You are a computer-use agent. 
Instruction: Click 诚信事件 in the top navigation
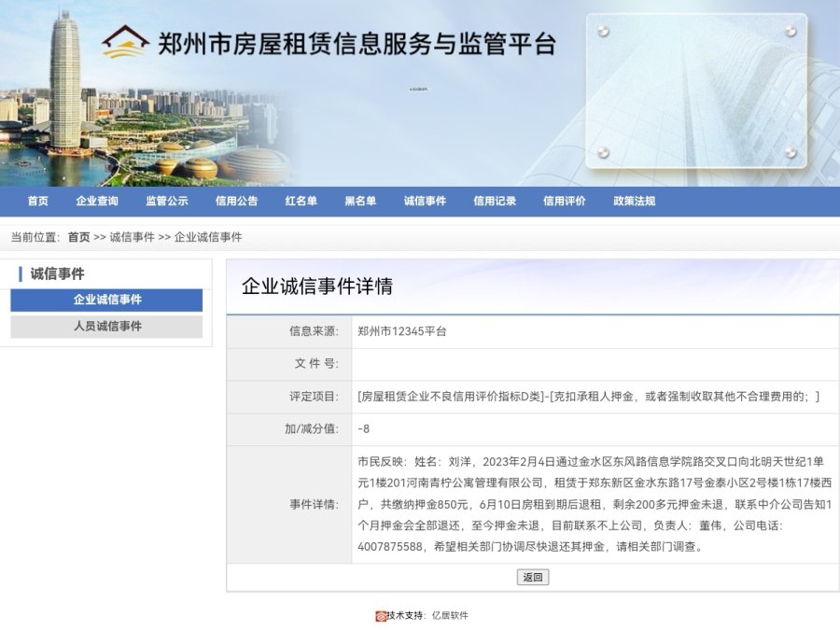pyautogui.click(x=425, y=201)
